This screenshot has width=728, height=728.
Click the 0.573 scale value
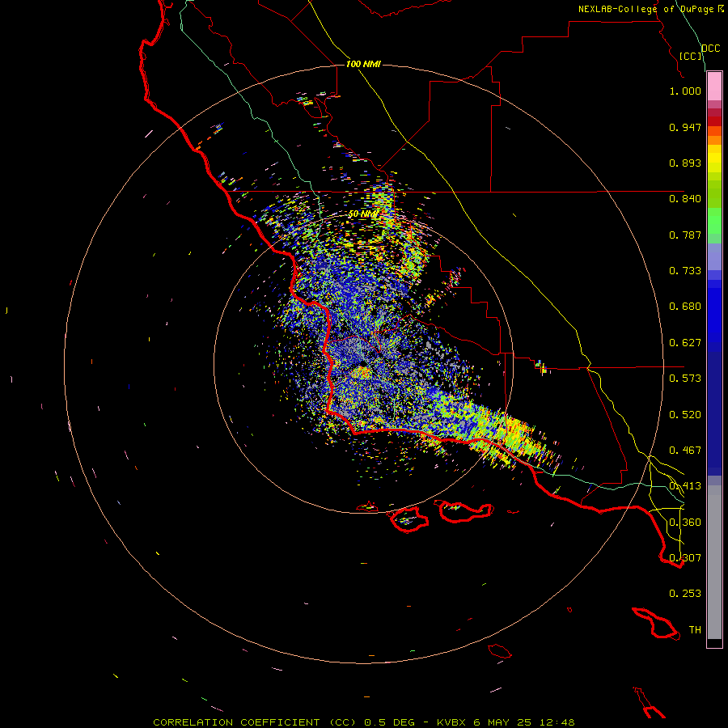coord(685,379)
